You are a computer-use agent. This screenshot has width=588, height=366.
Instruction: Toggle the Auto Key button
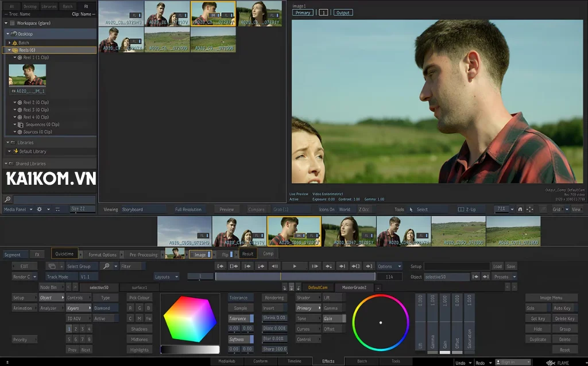click(565, 308)
